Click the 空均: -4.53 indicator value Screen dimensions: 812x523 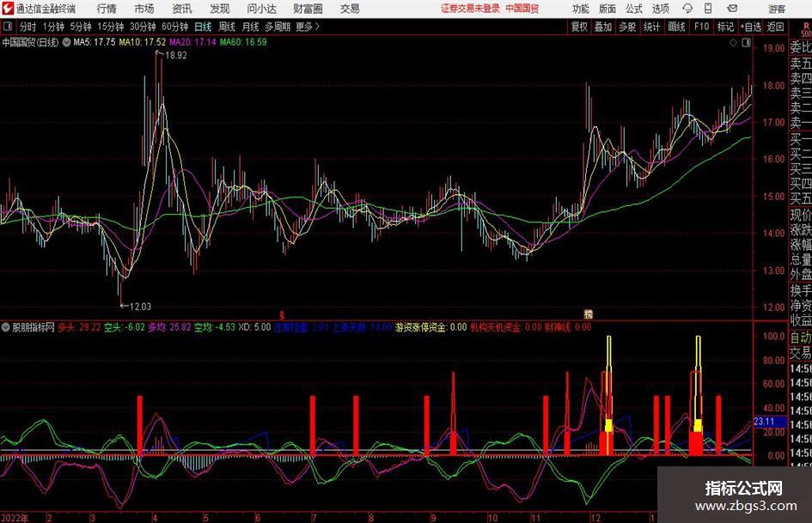tap(215, 327)
